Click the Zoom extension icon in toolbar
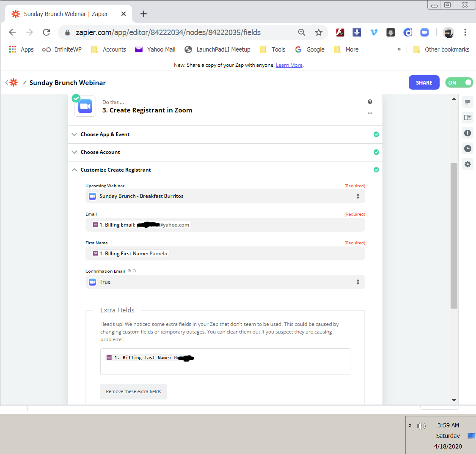The height and width of the screenshot is (454, 476). (424, 33)
